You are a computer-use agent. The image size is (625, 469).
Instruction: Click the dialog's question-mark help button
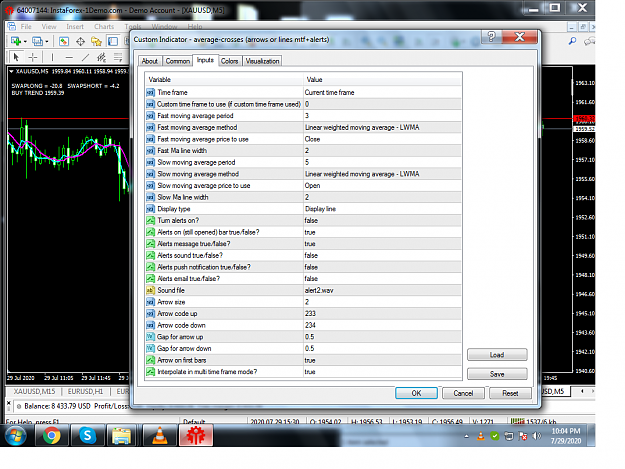point(491,37)
